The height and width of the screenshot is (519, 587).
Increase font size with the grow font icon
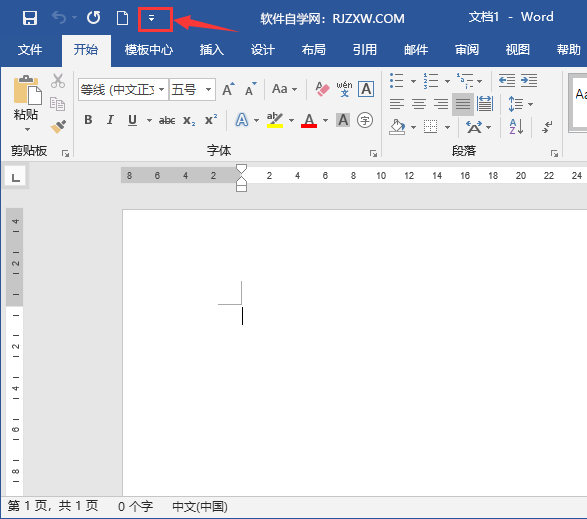pyautogui.click(x=228, y=89)
